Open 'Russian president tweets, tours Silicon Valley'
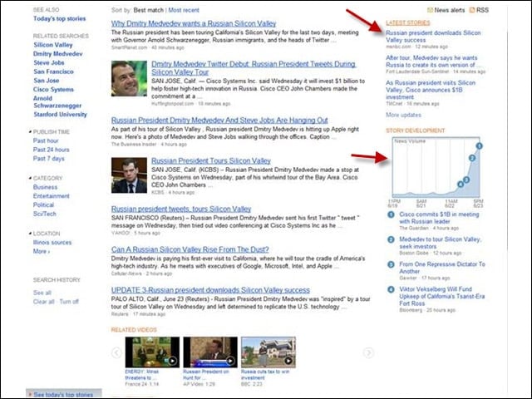The width and height of the screenshot is (532, 399). tap(181, 209)
